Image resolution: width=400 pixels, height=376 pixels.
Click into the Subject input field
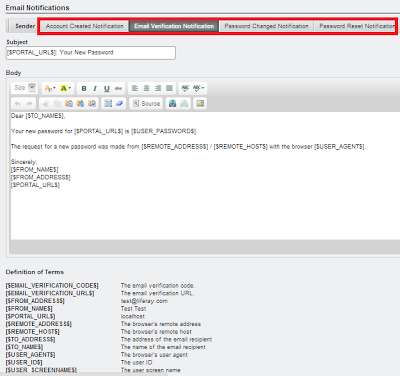pos(91,53)
